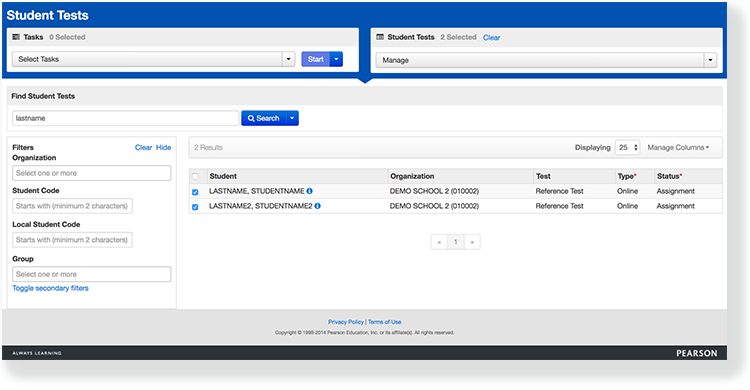The height and width of the screenshot is (390, 750).
Task: Hide the Filters panel
Action: click(164, 147)
